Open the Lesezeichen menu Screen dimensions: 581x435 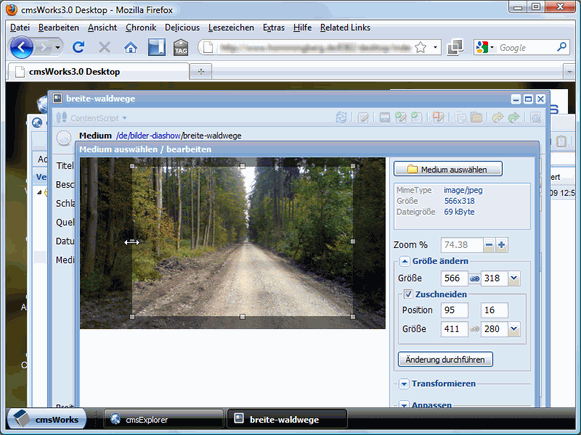pos(231,27)
